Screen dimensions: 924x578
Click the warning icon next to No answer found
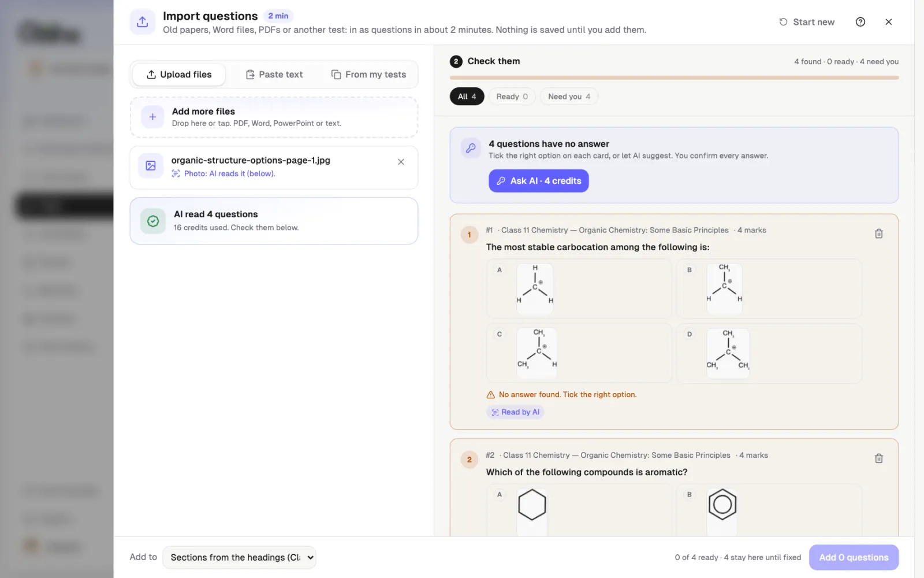pyautogui.click(x=491, y=395)
